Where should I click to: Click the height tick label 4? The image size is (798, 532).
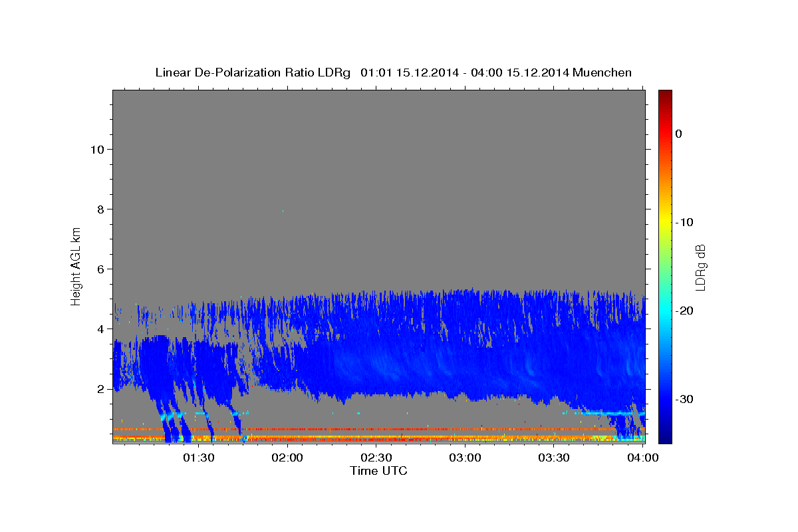tap(99, 329)
